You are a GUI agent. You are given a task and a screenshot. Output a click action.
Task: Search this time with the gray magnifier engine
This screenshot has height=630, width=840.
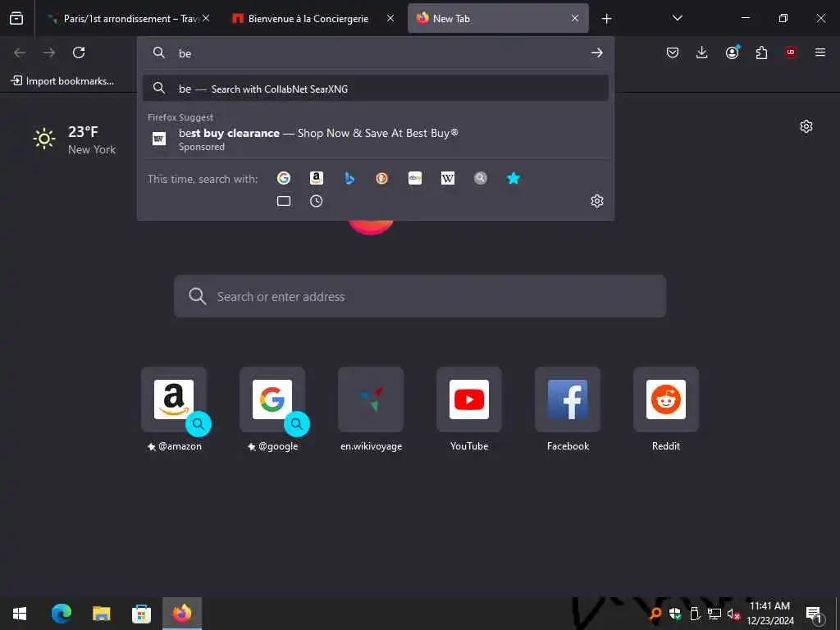[481, 178]
